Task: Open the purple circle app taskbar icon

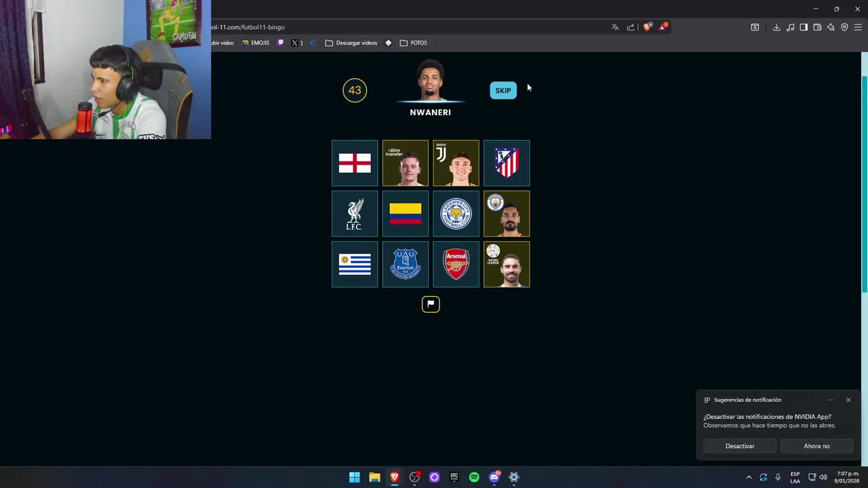Action: click(434, 477)
